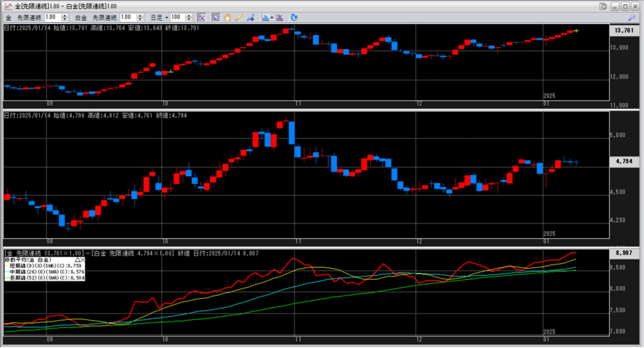This screenshot has height=348, width=644.
Task: Decrease the 白金 multiplier with down spinner
Action: (x=140, y=20)
